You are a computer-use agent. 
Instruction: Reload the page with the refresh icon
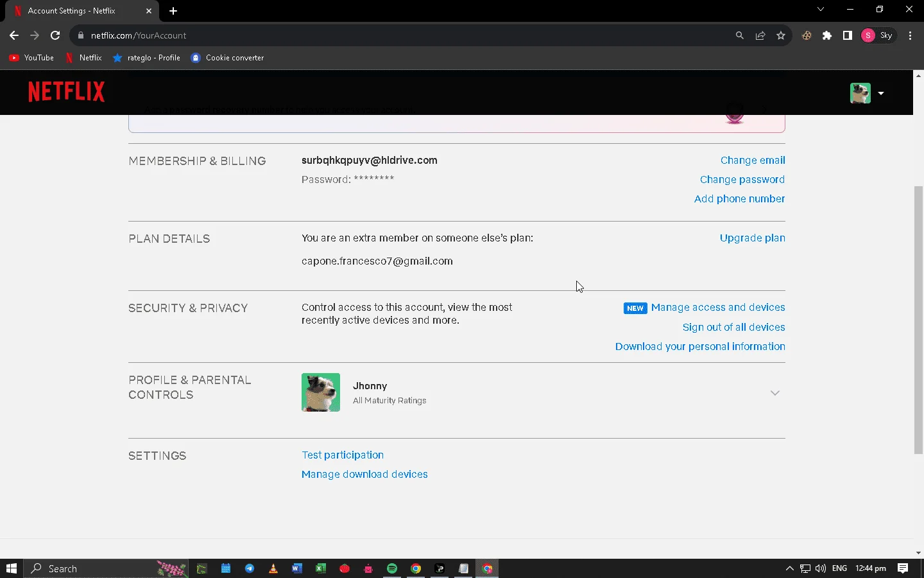pos(55,35)
